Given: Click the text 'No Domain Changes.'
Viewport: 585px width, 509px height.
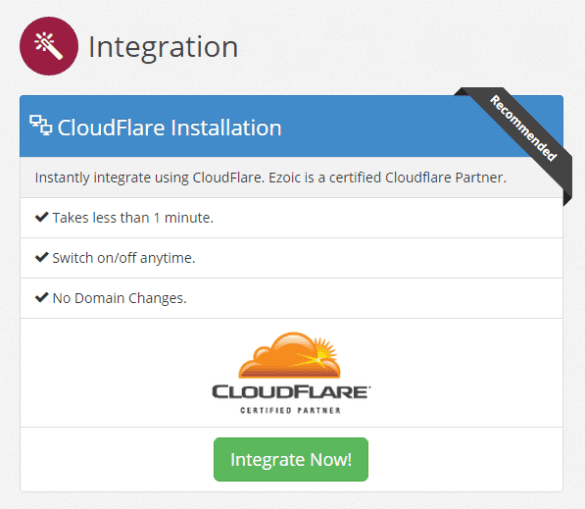Looking at the screenshot, I should pyautogui.click(x=119, y=298).
